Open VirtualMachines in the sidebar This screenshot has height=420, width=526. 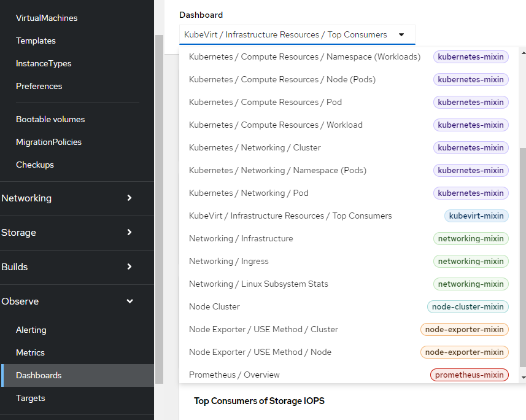[47, 18]
